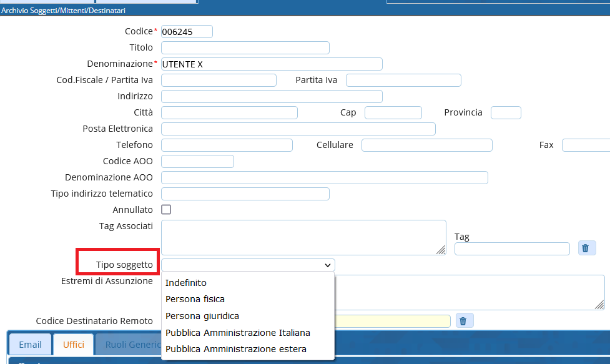The width and height of the screenshot is (610, 364).
Task: Click into the Codice input field
Action: click(187, 31)
